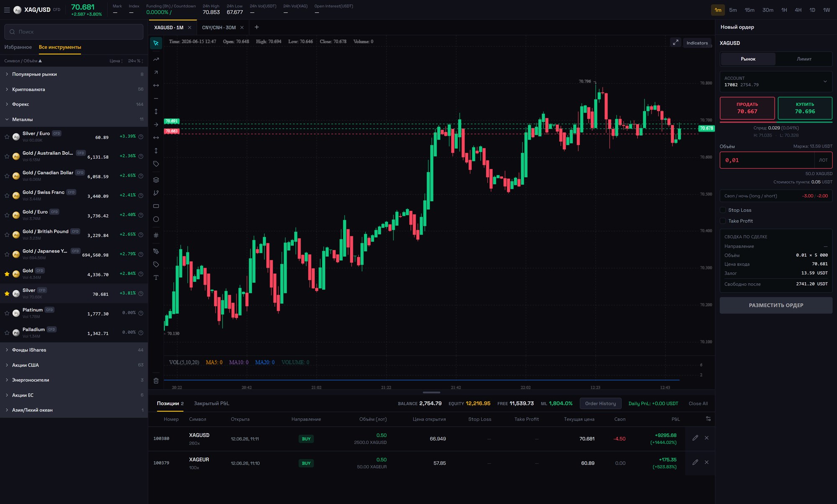Close the CNY/CNH 30M chart tab
837x504 pixels.
(x=242, y=28)
